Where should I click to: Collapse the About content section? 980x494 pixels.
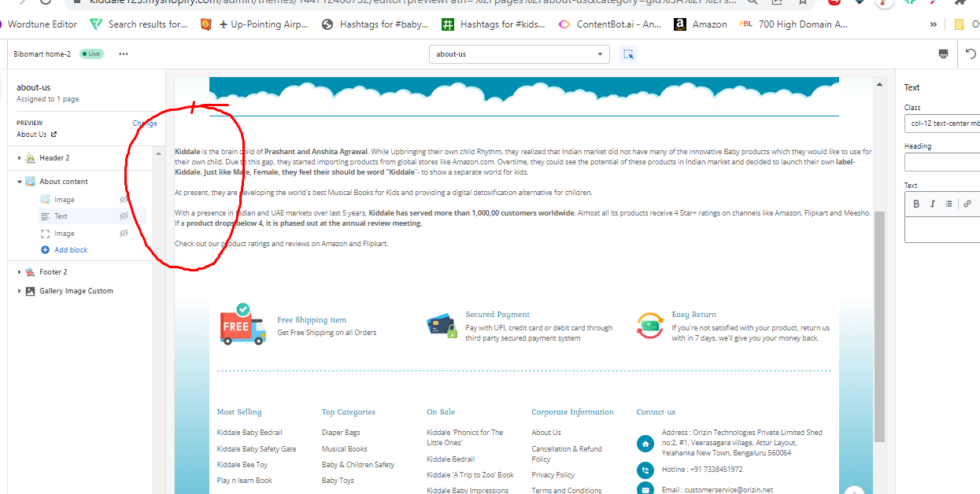tap(20, 182)
